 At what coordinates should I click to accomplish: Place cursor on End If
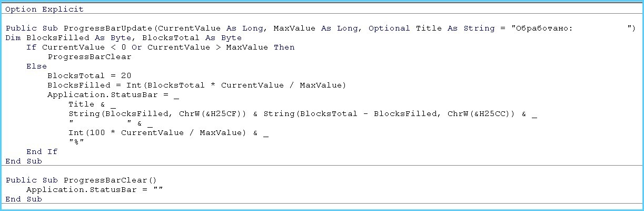click(42, 152)
